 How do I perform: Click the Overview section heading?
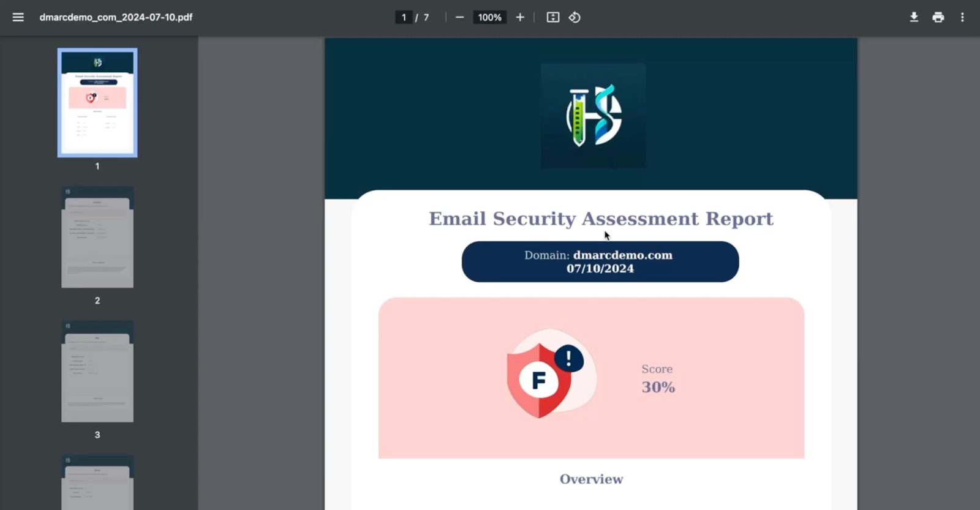(591, 479)
